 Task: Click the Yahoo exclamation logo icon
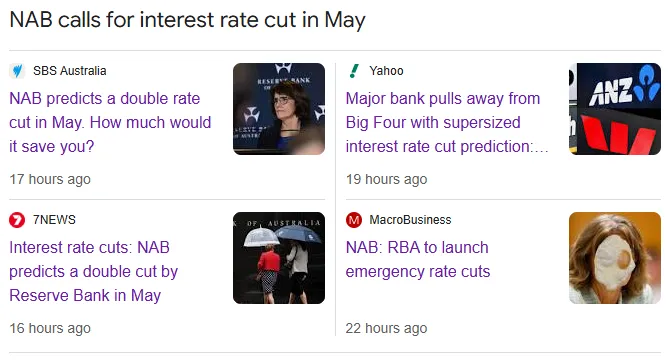click(354, 71)
